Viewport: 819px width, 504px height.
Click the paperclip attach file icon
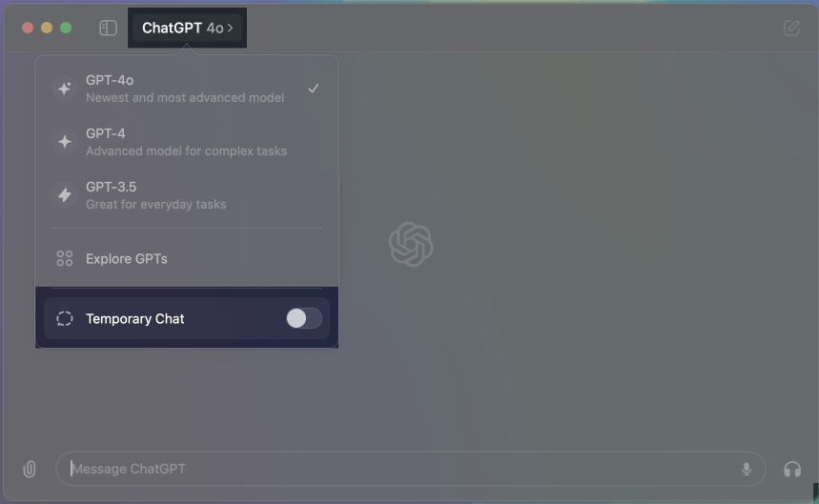[x=30, y=469]
